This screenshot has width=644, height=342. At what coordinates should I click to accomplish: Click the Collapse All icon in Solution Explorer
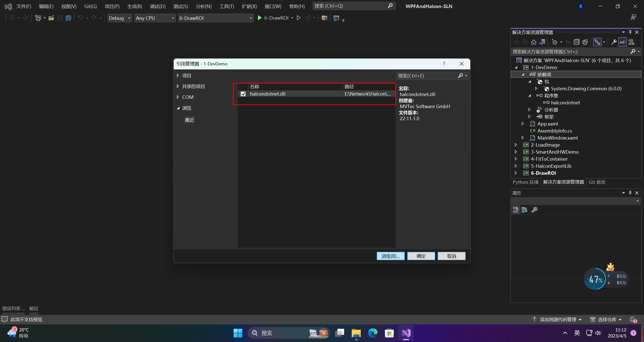point(576,42)
